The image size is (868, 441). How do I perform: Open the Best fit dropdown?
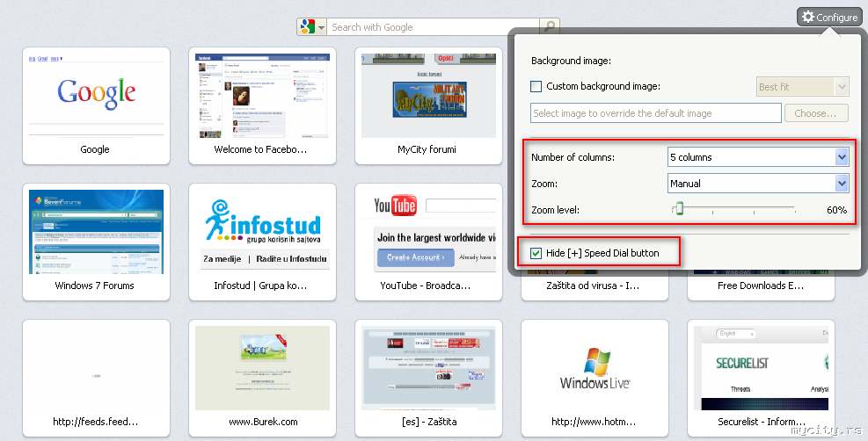tap(802, 87)
